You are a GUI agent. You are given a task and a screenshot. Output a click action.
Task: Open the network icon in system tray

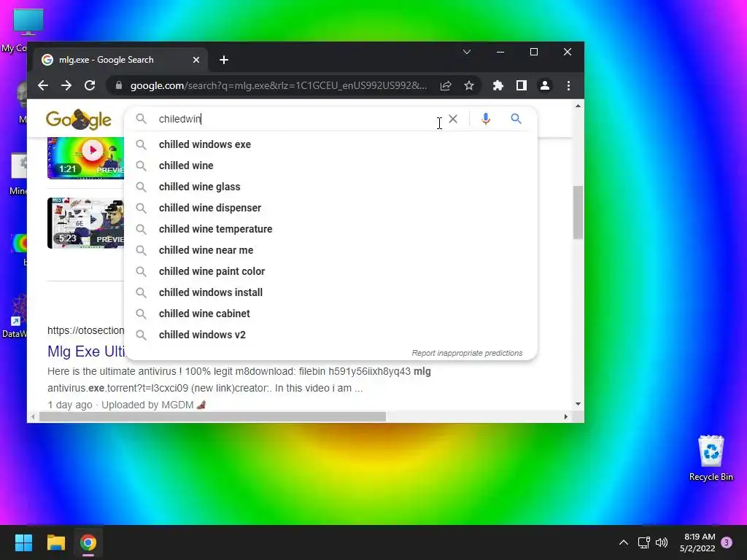[643, 542]
